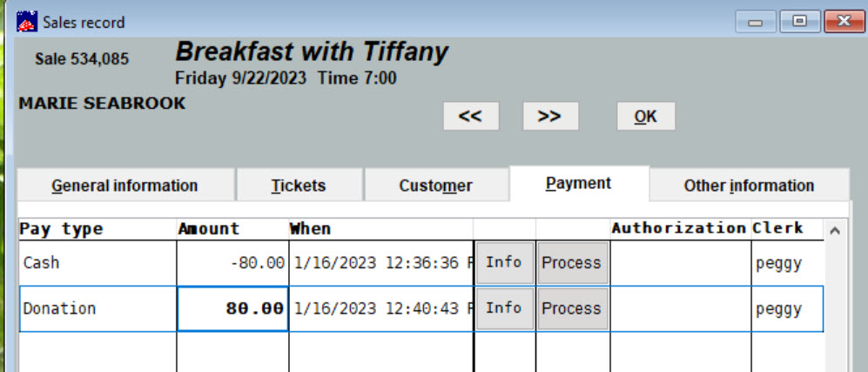Switch to the Tickets tab
Screen dimensions: 868x372
click(x=299, y=186)
